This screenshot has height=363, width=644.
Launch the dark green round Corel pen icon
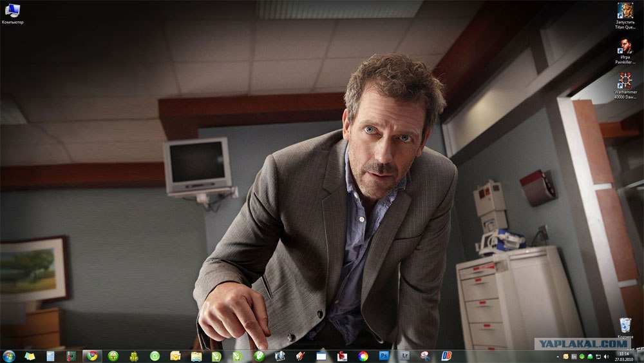(259, 356)
